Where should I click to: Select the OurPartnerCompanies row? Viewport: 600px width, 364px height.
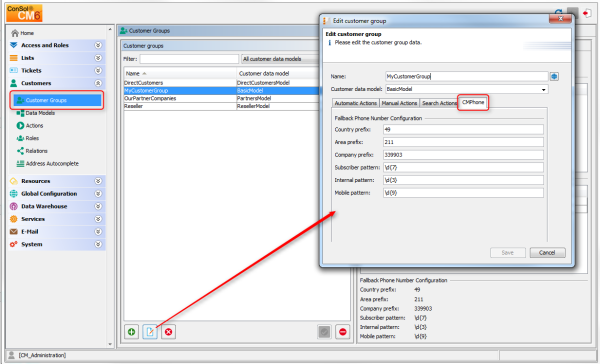(x=221, y=98)
